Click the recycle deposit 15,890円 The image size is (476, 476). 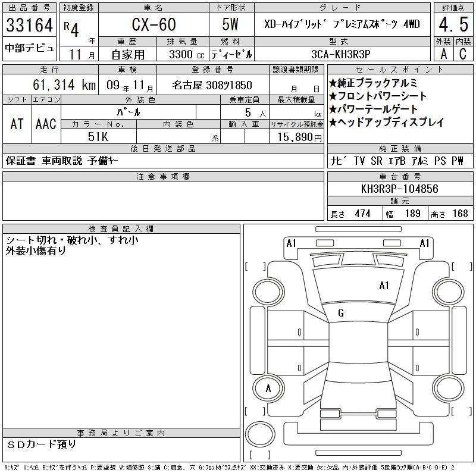click(x=299, y=137)
